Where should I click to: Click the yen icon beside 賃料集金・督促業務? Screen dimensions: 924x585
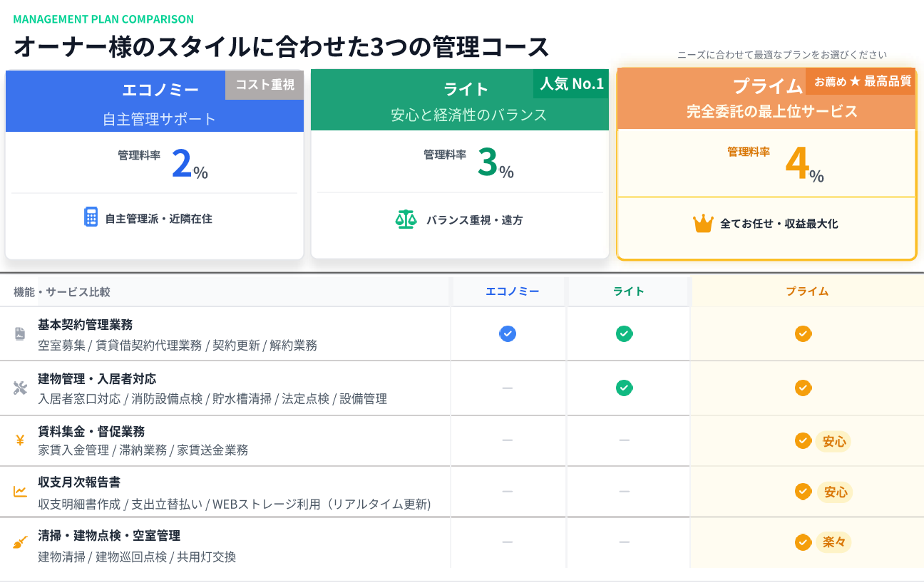tap(20, 440)
